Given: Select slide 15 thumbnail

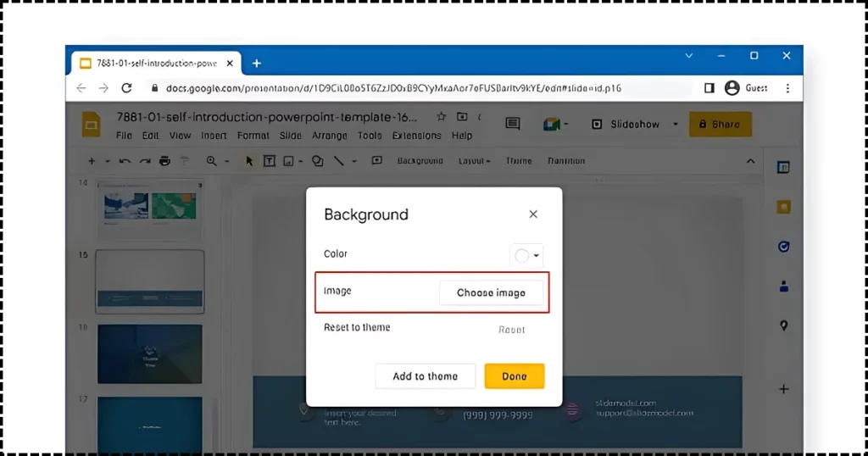Looking at the screenshot, I should [x=150, y=281].
